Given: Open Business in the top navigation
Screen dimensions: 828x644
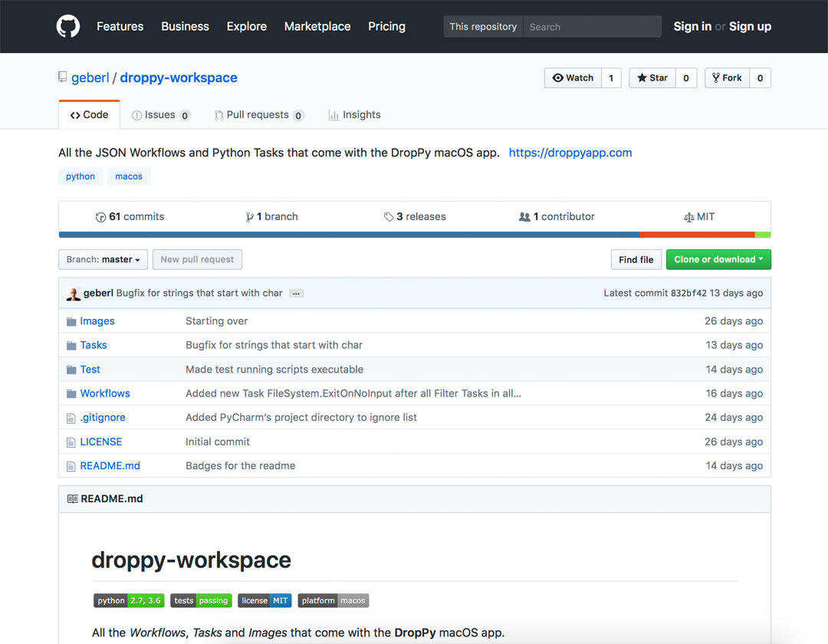Looking at the screenshot, I should (x=185, y=26).
